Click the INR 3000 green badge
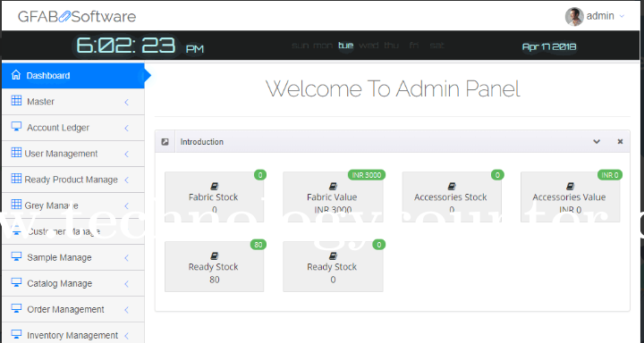The height and width of the screenshot is (343, 644). point(367,175)
